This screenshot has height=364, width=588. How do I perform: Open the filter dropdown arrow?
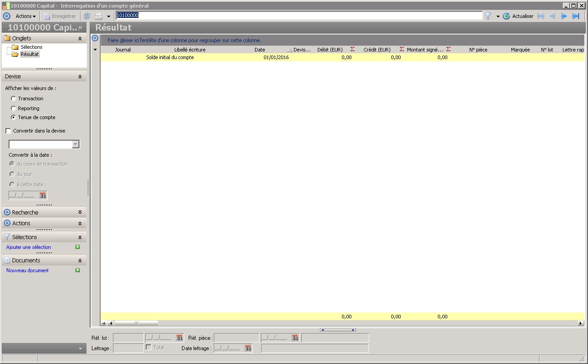tap(498, 17)
